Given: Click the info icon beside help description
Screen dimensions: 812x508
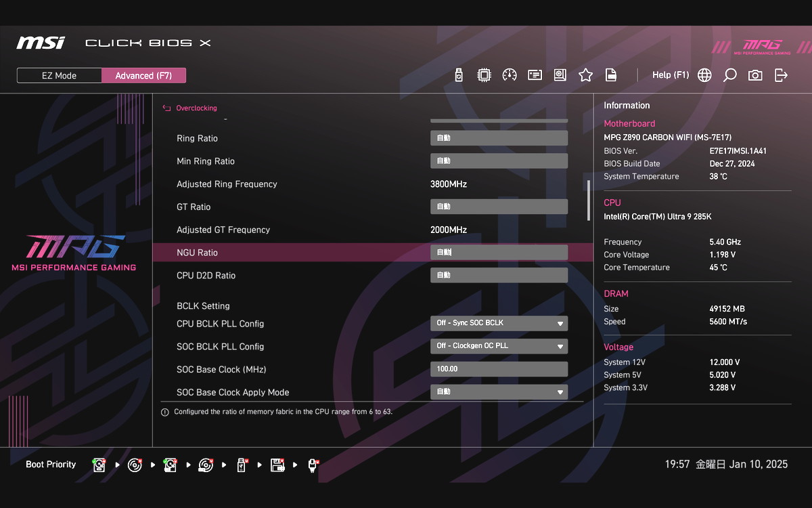Looking at the screenshot, I should pyautogui.click(x=165, y=412).
